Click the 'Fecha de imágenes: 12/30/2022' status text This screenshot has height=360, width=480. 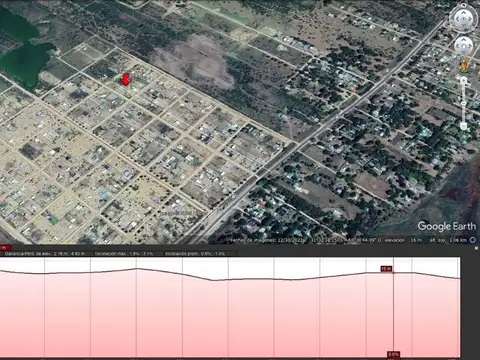pos(268,240)
